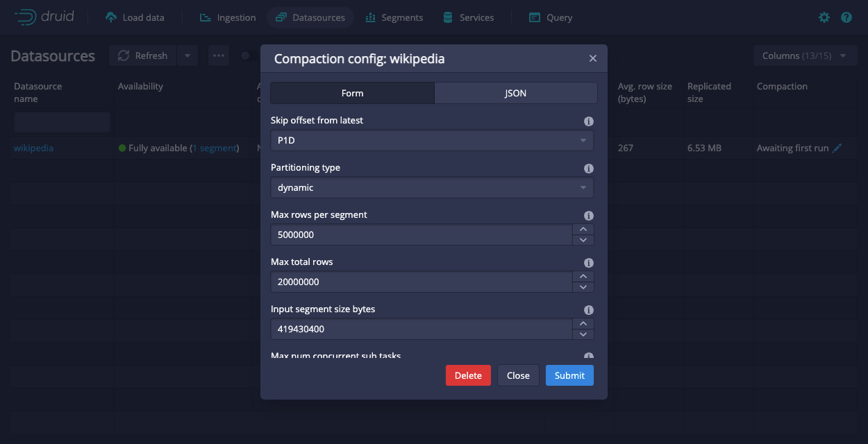868x444 pixels.
Task: Click the info icon beside Skip offset from latest
Action: pos(588,121)
